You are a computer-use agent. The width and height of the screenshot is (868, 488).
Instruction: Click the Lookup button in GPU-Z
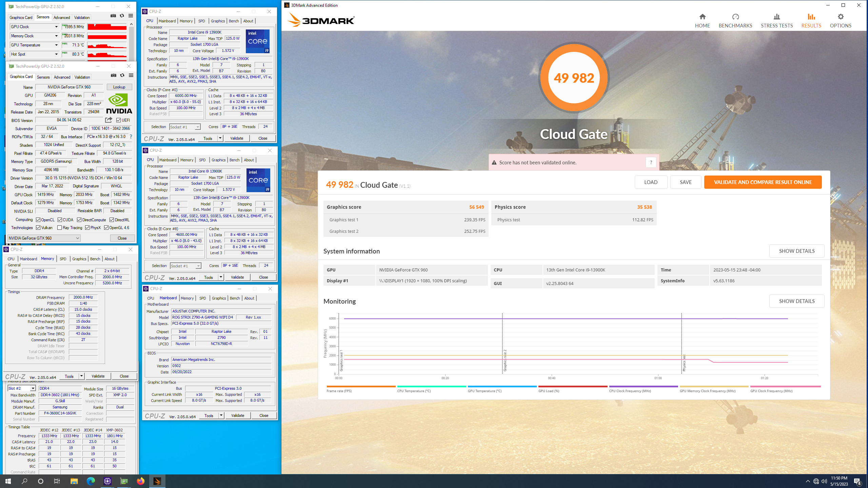pos(119,87)
